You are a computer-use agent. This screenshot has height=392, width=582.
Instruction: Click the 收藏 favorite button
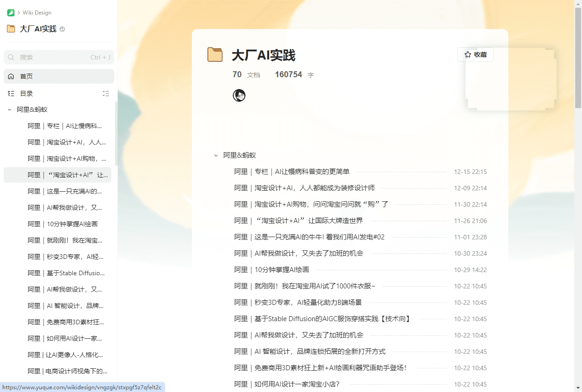tap(475, 55)
